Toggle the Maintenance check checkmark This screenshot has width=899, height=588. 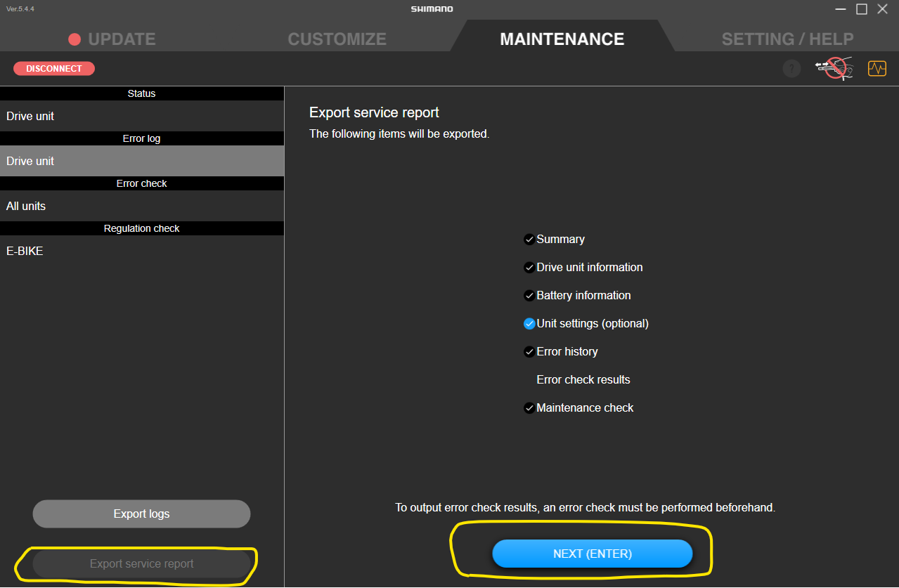tap(529, 408)
